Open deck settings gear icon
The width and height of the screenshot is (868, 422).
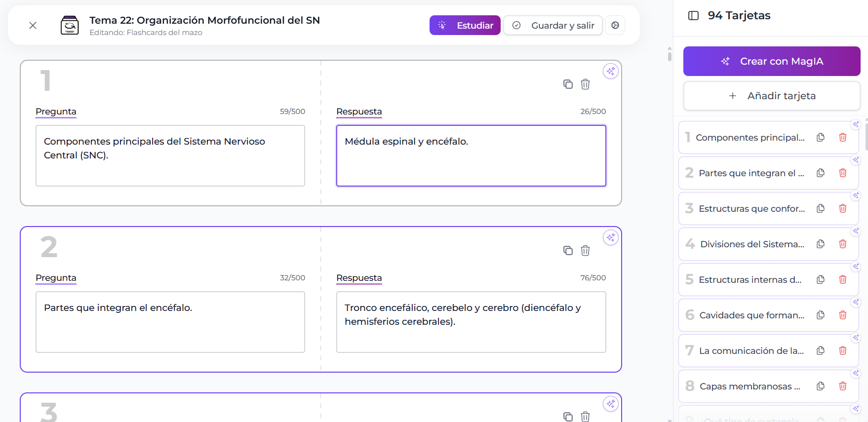(615, 25)
